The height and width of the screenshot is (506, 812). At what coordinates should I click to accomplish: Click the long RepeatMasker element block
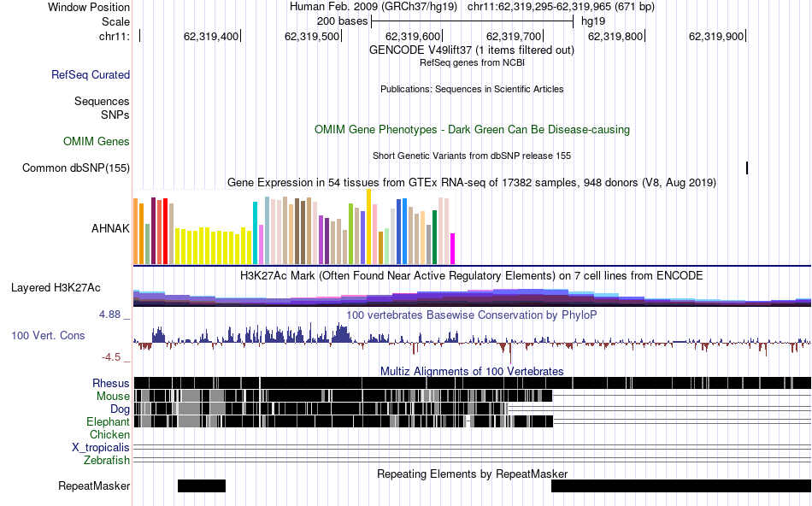coord(681,485)
